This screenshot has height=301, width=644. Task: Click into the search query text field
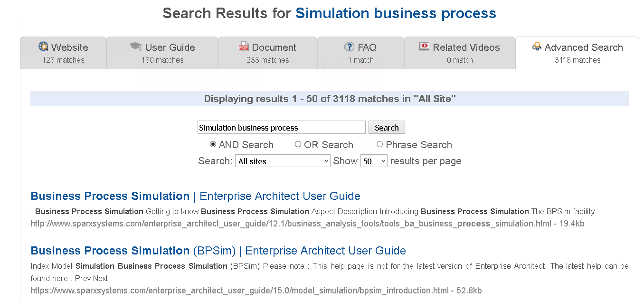pos(281,128)
